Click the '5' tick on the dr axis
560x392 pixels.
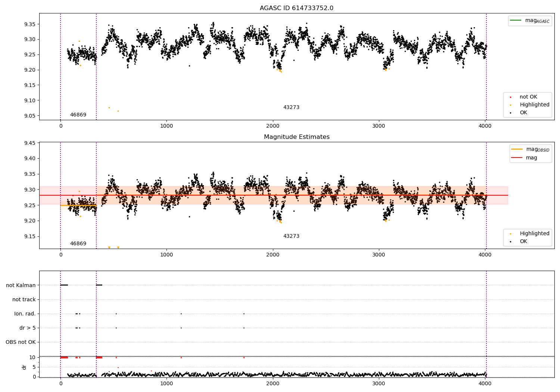(34, 367)
